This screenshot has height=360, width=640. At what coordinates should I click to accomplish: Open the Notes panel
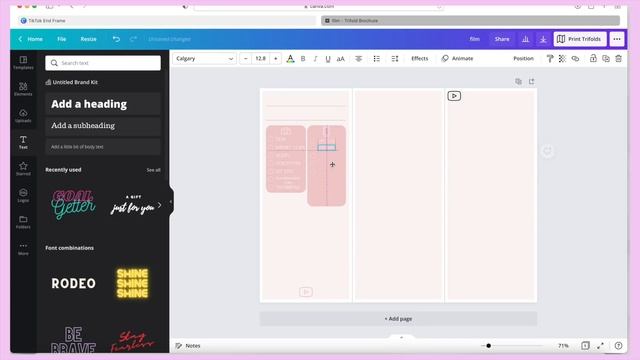[x=188, y=346]
